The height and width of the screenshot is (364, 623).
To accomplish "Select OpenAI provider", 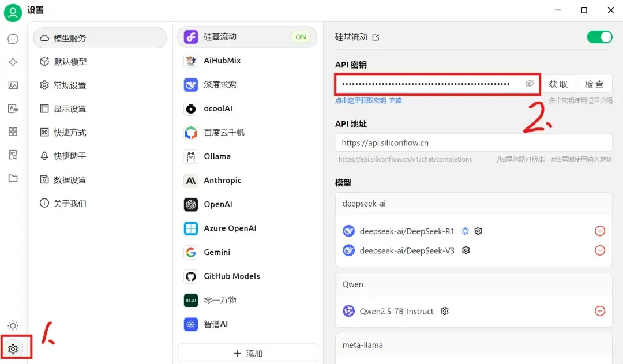I will [x=247, y=204].
